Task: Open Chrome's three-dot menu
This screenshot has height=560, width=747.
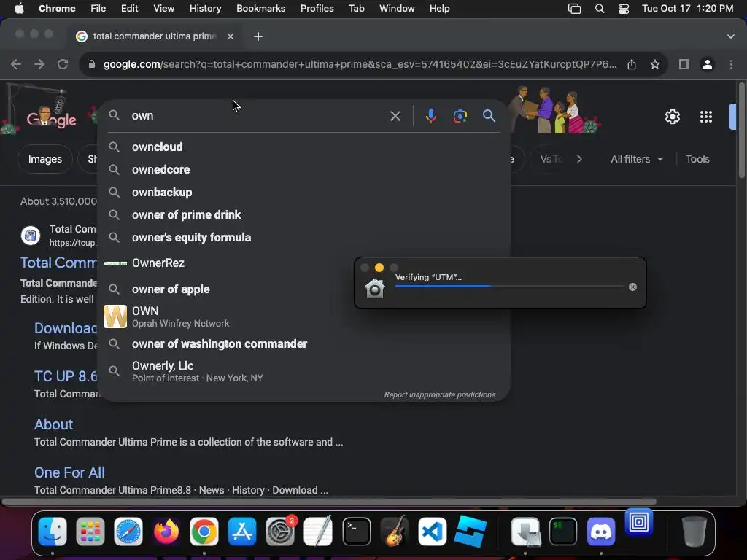Action: click(731, 64)
